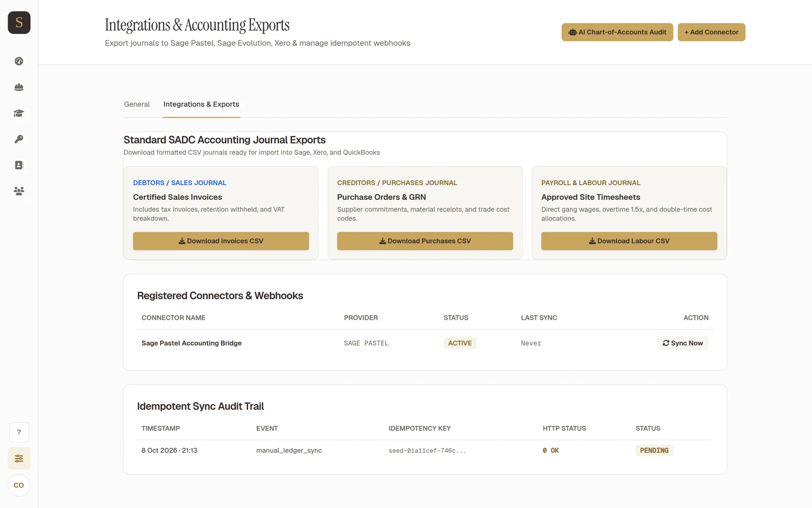Switch to the General tab
Screen dimensions: 812x508
pyautogui.click(x=137, y=104)
